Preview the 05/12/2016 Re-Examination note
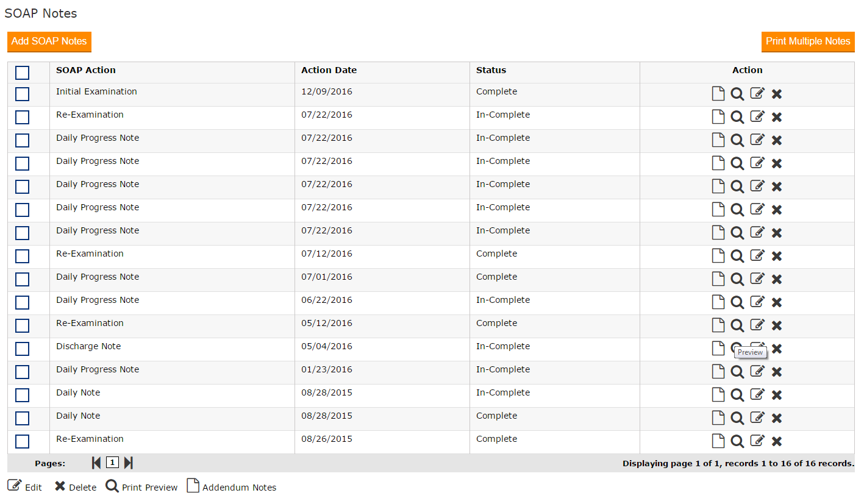The image size is (864, 504). tap(737, 325)
